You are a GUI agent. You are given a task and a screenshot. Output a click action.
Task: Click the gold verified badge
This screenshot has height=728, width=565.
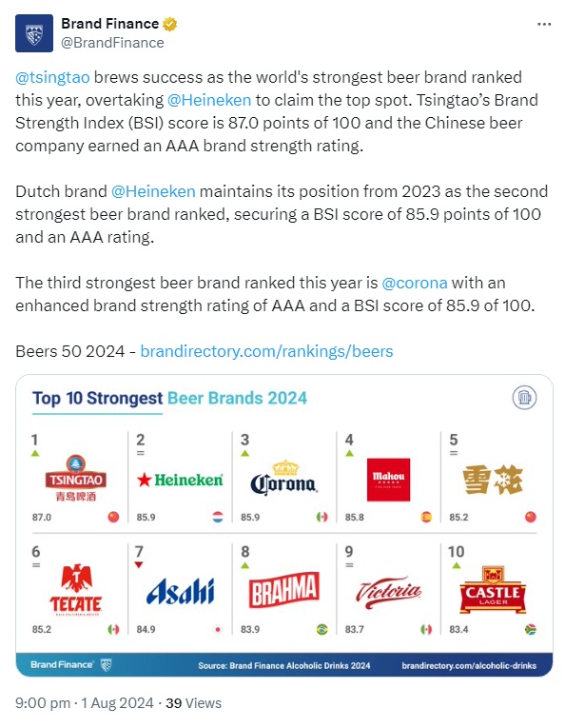(x=169, y=24)
